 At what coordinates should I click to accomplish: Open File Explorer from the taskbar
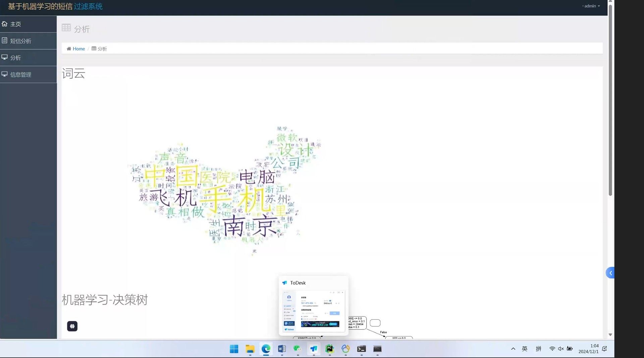coord(250,349)
